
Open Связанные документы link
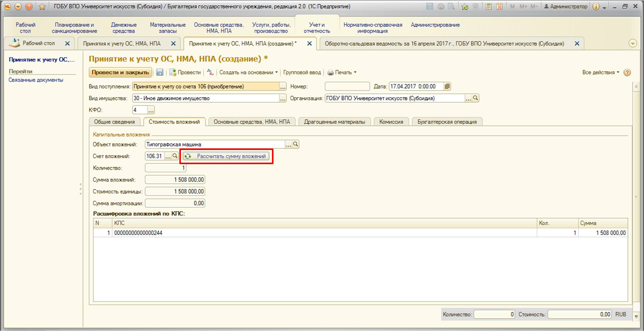[36, 80]
